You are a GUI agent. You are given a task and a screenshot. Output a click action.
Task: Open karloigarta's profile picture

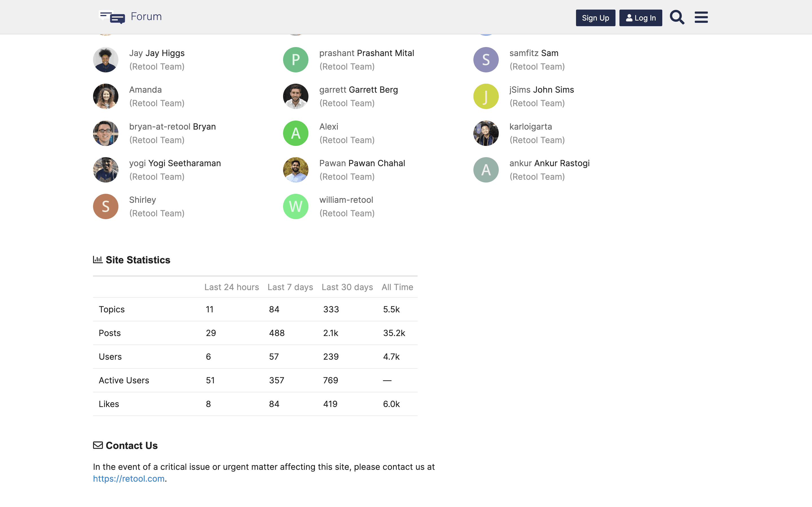coord(486,133)
